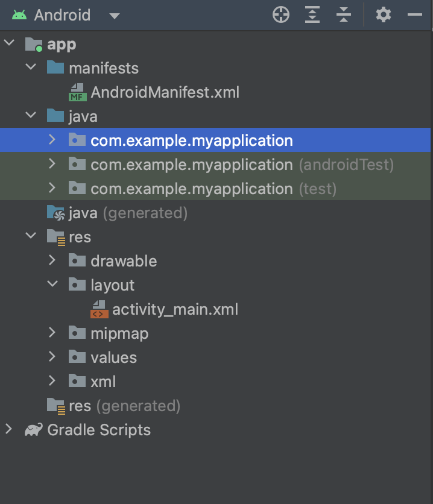
Task: Collapse the app node
Action: pyautogui.click(x=8, y=43)
